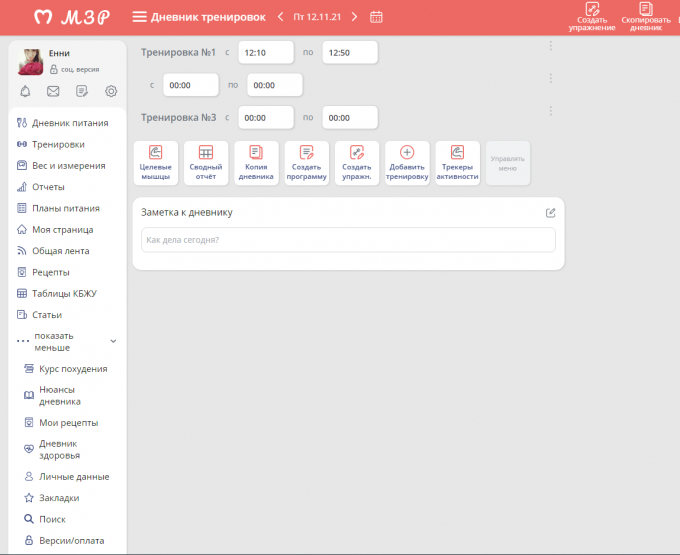Click the Тренировка №1 start time 12:10 field
Screen dimensions: 680x555
pos(266,52)
